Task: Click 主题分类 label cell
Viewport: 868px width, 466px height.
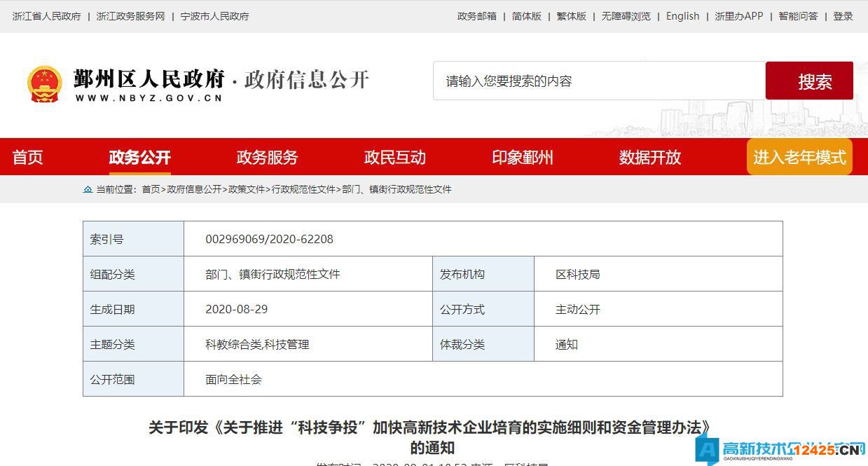Action: [x=134, y=344]
